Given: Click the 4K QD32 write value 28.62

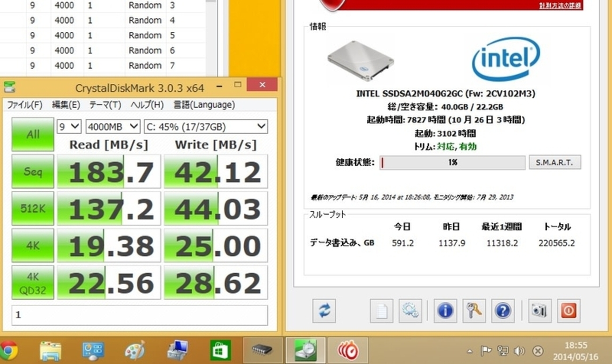Looking at the screenshot, I should [x=216, y=282].
